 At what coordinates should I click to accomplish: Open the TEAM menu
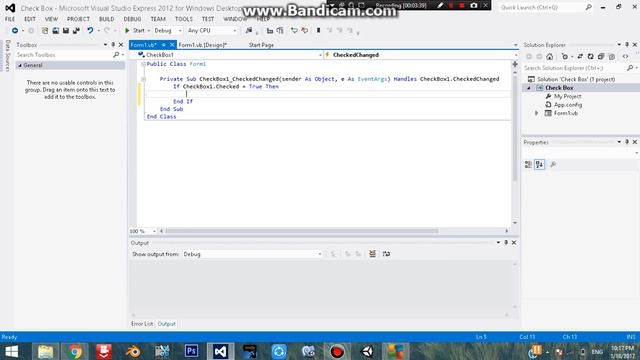[x=158, y=19]
